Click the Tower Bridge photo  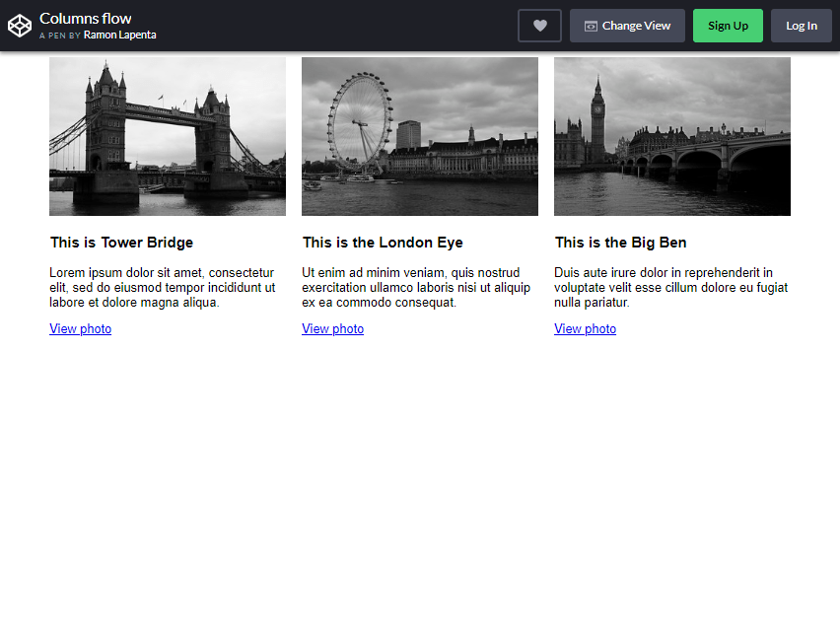[167, 136]
